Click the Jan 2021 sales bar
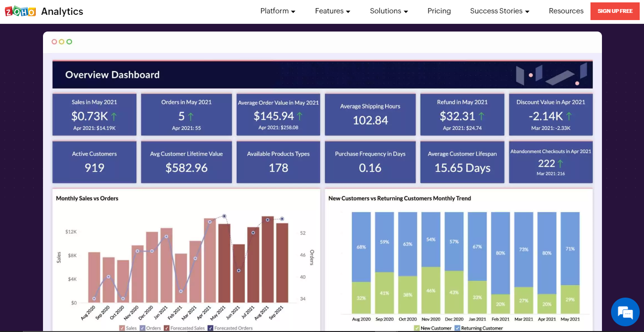Viewport: 644px width, 332px height. 167,266
